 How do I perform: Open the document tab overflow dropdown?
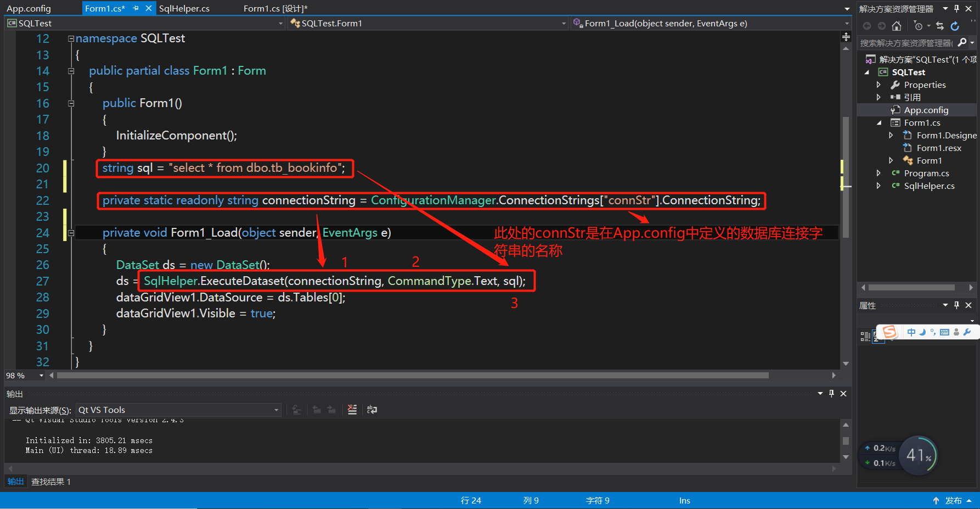pos(847,9)
